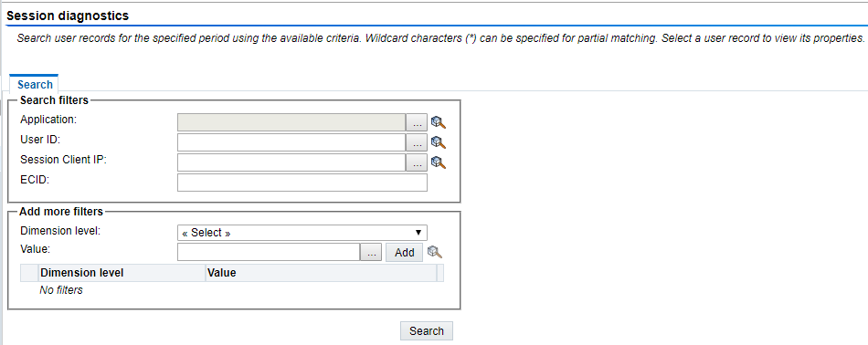Switch to the Search tab

35,85
